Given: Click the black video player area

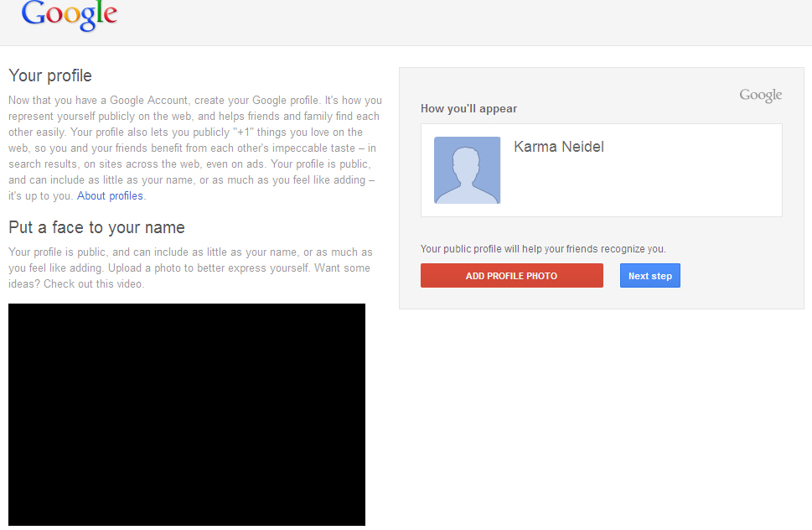Looking at the screenshot, I should [x=187, y=414].
